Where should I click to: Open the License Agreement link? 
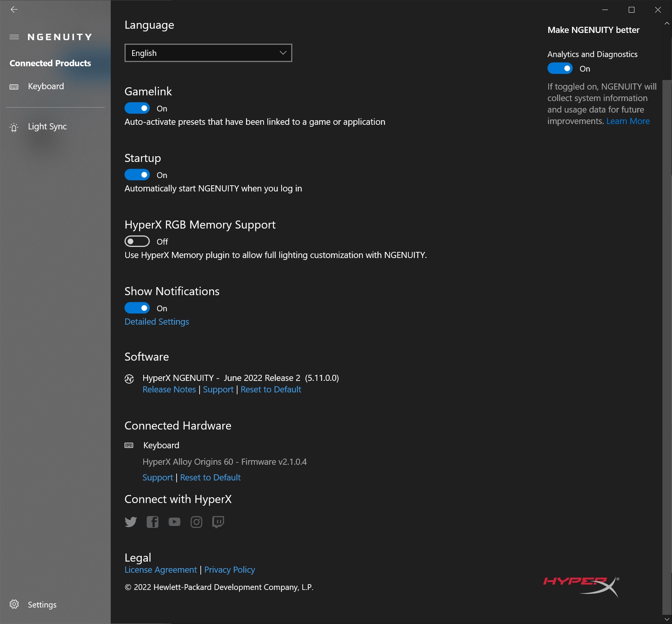click(x=161, y=570)
